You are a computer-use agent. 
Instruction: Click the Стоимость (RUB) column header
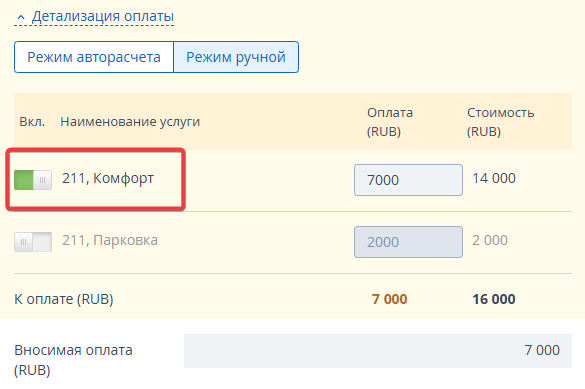point(501,122)
